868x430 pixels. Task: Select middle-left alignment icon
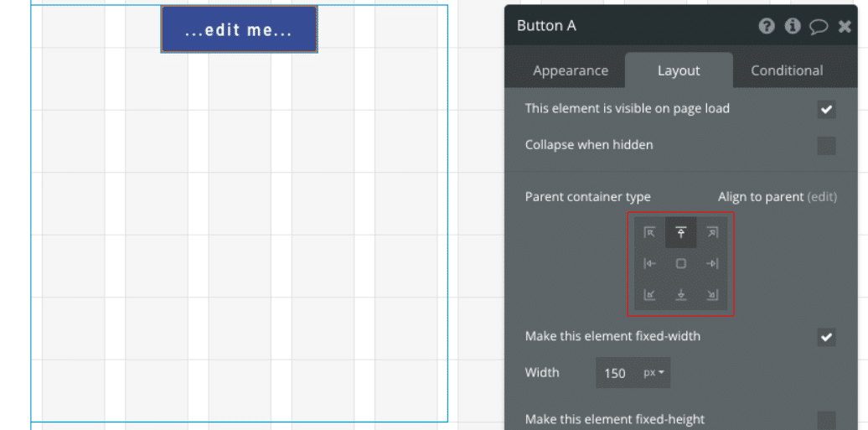(x=649, y=263)
